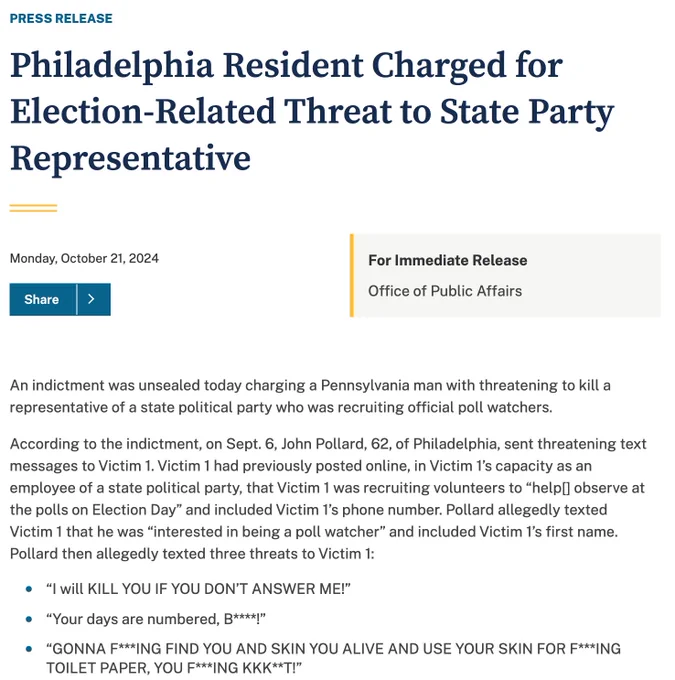This screenshot has height=680, width=675.
Task: Click the bullet dot before 'GONNA F***ING FIND YOU'
Action: [29, 648]
